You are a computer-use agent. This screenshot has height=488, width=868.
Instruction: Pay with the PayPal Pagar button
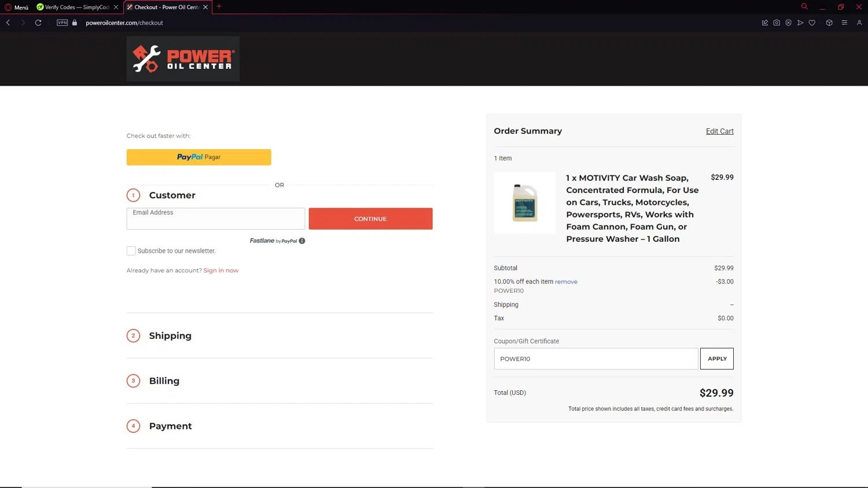tap(198, 157)
